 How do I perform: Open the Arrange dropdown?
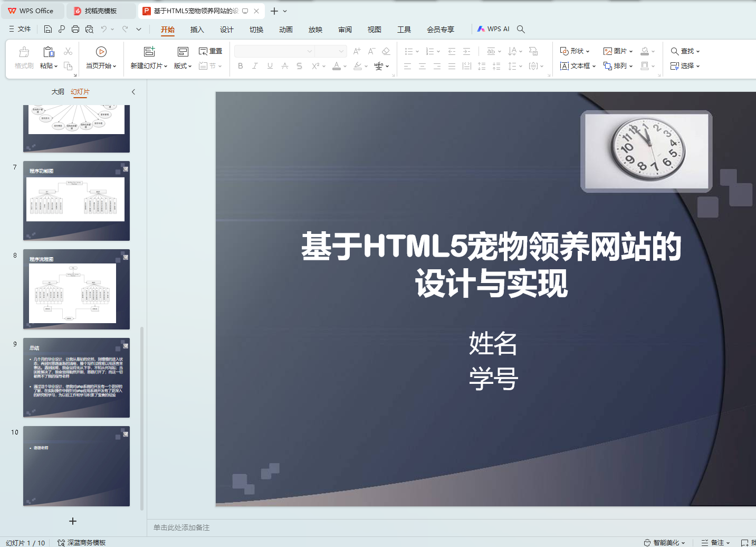618,66
